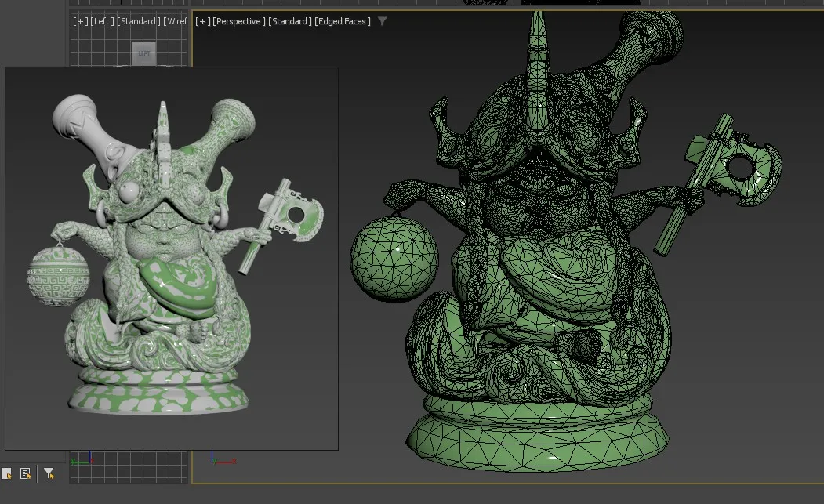Open the [Edged Faces] shading menu
The height and width of the screenshot is (504, 824).
[x=343, y=21]
